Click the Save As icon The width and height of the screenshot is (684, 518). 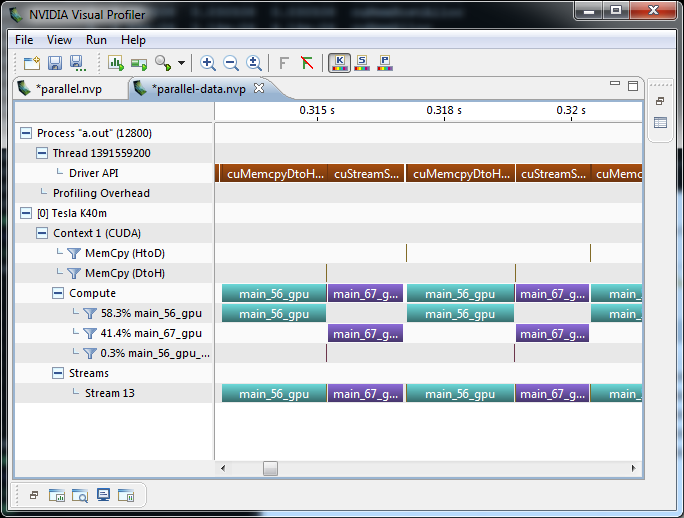click(x=78, y=63)
